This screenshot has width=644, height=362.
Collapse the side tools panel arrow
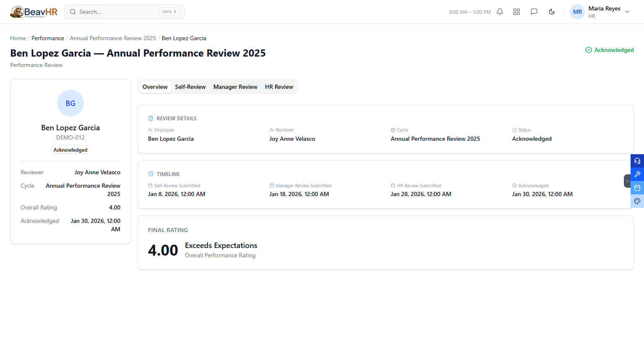coord(627,181)
